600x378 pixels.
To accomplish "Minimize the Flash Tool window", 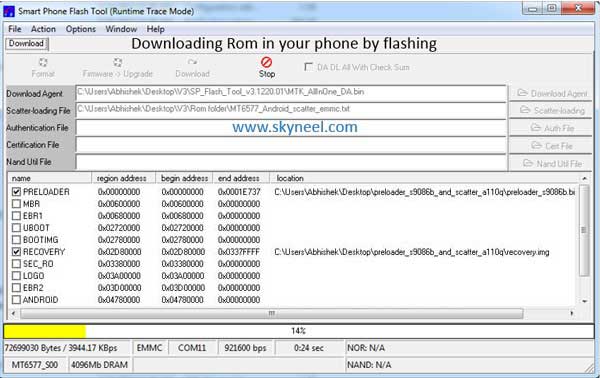I will pos(533,9).
